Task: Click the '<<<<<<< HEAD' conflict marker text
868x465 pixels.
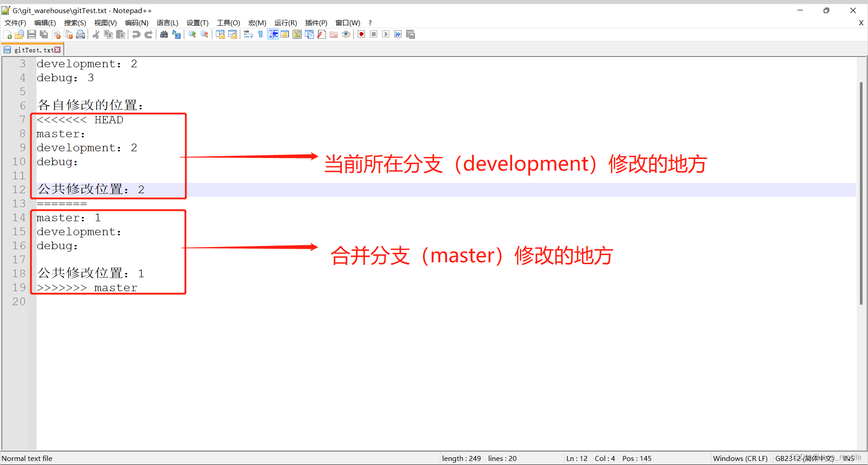Action: tap(80, 120)
